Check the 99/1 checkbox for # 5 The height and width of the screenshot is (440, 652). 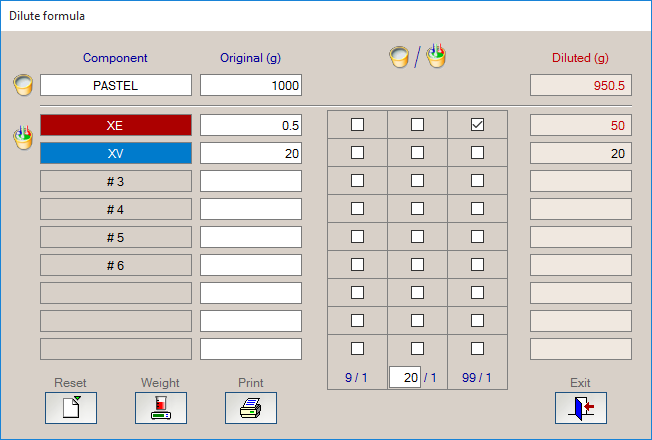[x=477, y=237]
